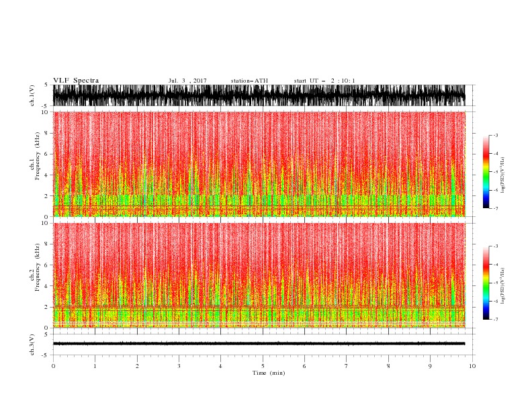Image resolution: width=532 pixels, height=411 pixels.
Task: Click the "6" tick on ch.1 frequency axis
Action: tap(46, 154)
